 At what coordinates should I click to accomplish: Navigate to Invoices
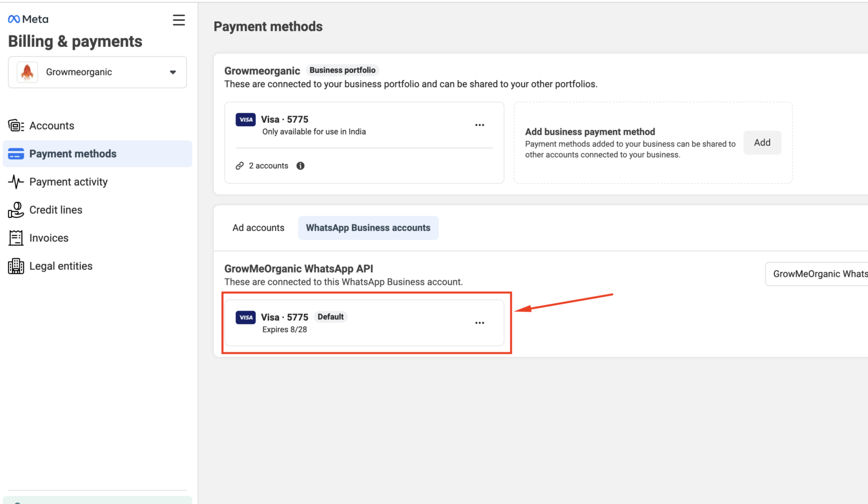tap(97, 238)
